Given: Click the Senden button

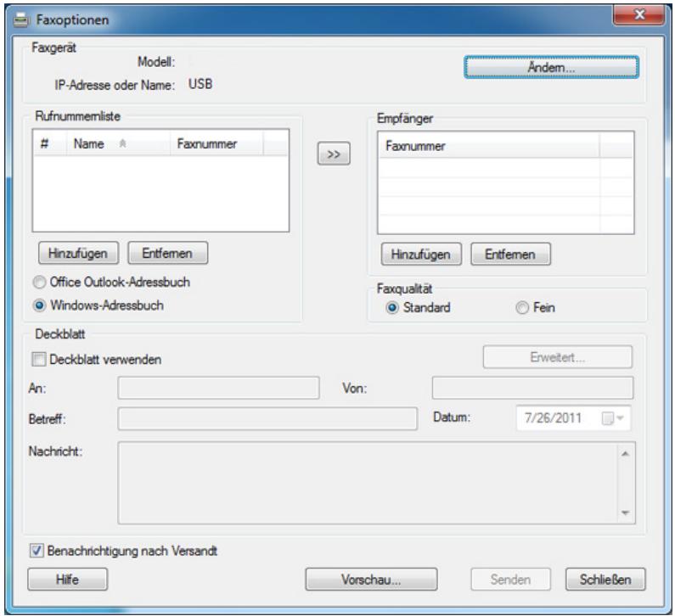Looking at the screenshot, I should 510,580.
